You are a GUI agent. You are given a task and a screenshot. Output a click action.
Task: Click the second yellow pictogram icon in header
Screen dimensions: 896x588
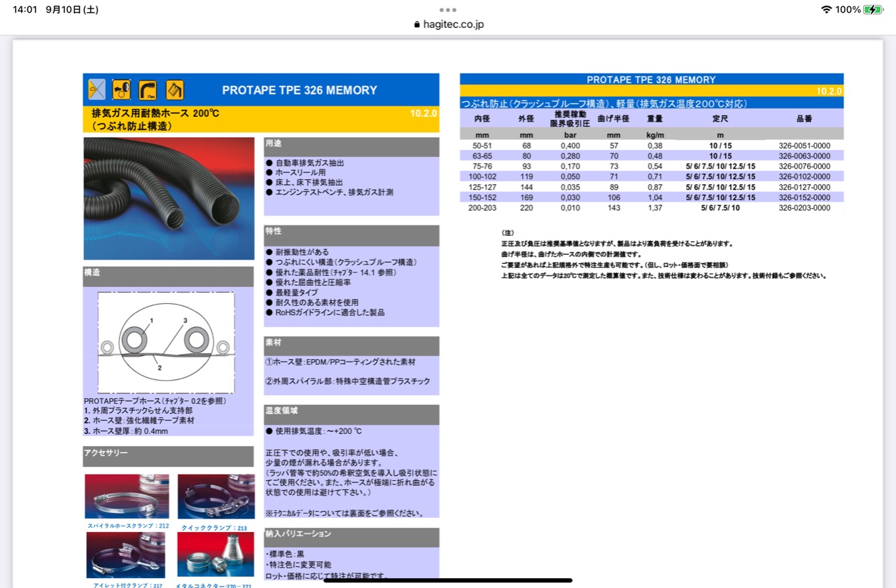click(122, 90)
